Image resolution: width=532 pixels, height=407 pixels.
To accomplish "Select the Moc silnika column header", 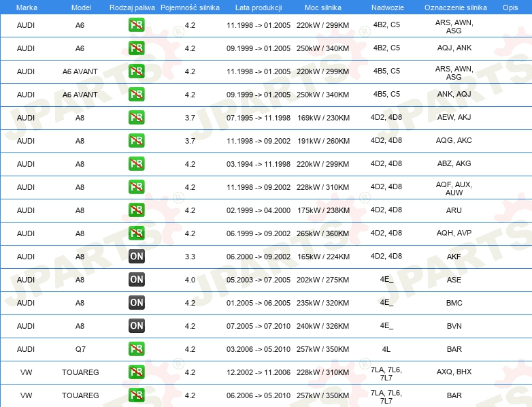I will click(x=323, y=7).
